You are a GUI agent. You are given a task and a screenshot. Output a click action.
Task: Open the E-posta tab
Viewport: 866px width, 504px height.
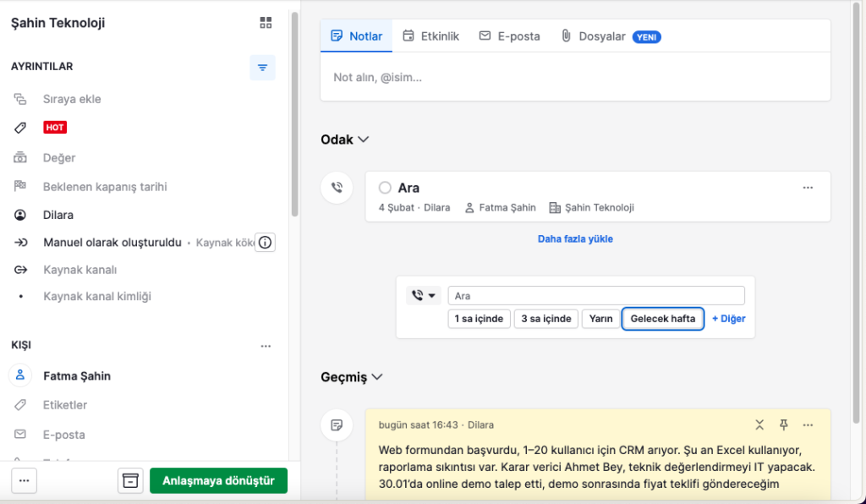[x=509, y=36]
